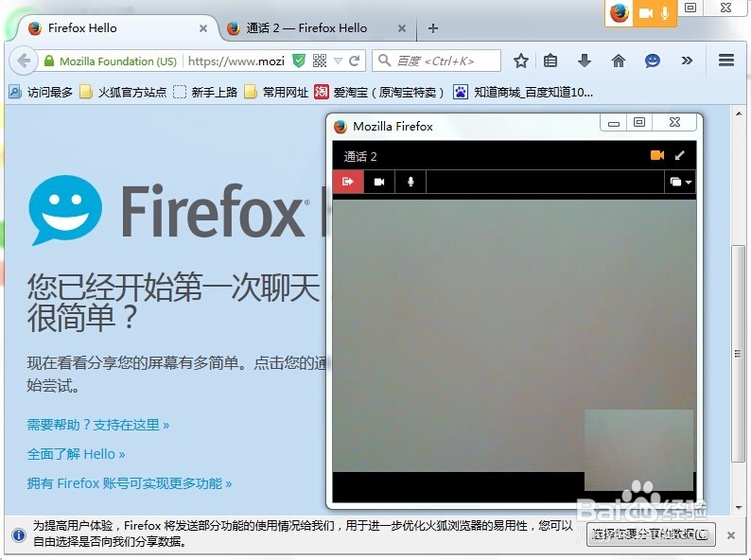Mute the microphone in call toolbar

click(410, 182)
